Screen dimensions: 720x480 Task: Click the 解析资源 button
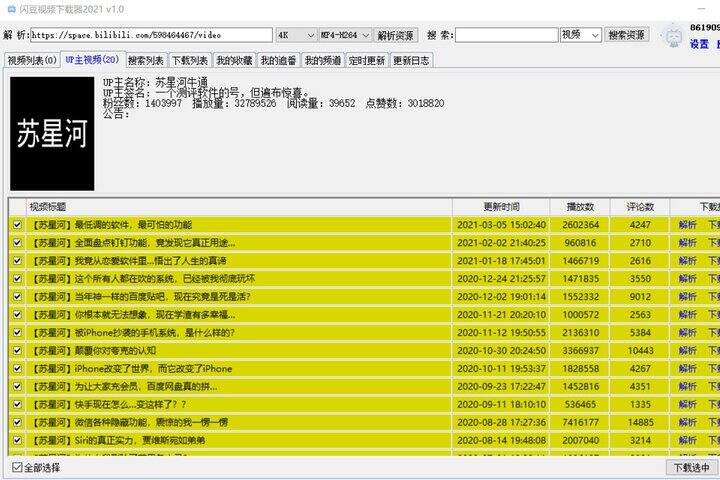coord(395,35)
